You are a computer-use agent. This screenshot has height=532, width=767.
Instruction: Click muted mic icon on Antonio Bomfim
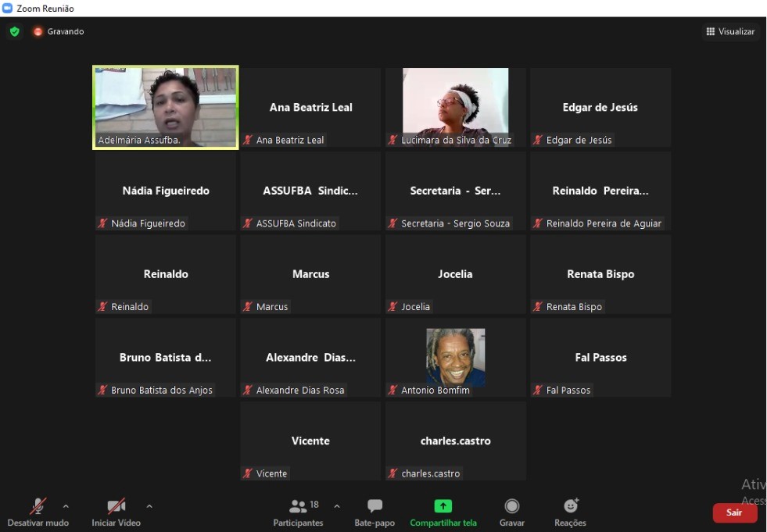392,390
